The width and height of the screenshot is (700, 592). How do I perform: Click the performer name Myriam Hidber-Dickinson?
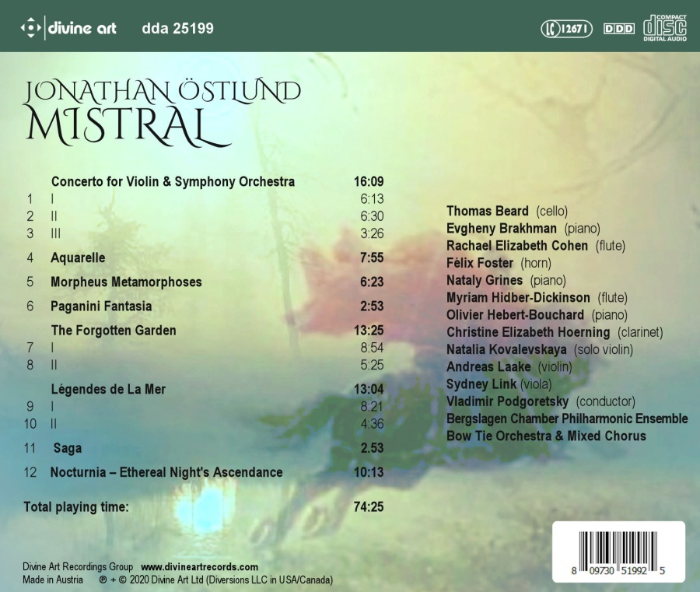pyautogui.click(x=518, y=298)
